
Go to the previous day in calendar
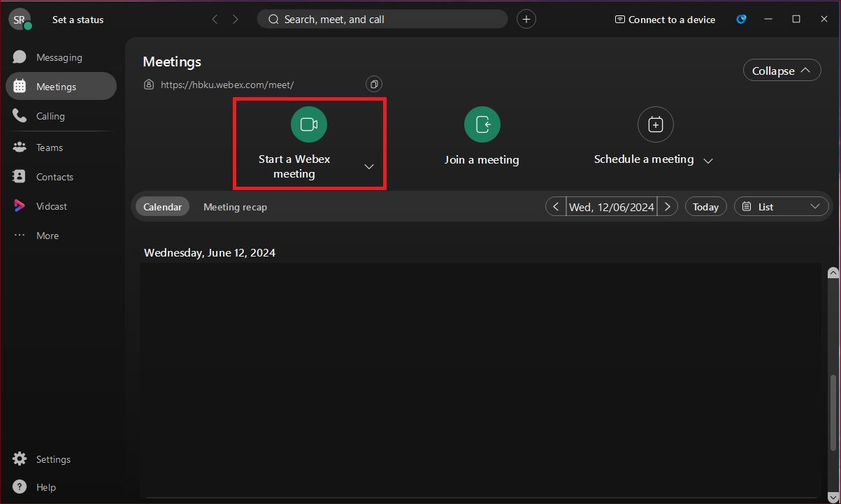[556, 207]
